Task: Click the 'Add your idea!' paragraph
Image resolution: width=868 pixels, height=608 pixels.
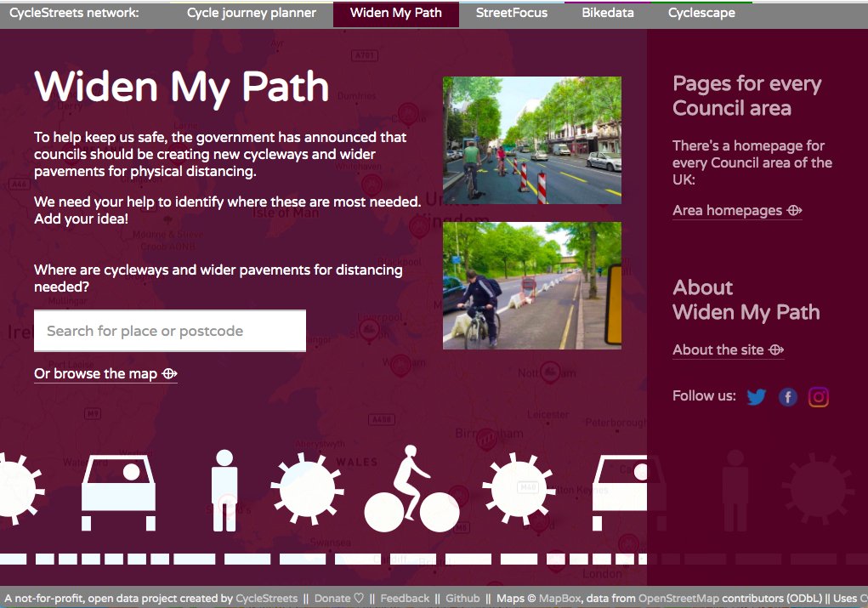Action: tap(228, 210)
